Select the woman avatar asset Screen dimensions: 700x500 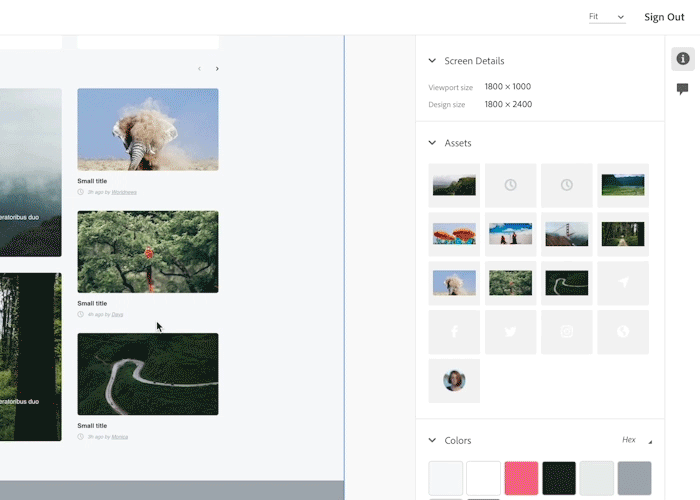pos(454,381)
